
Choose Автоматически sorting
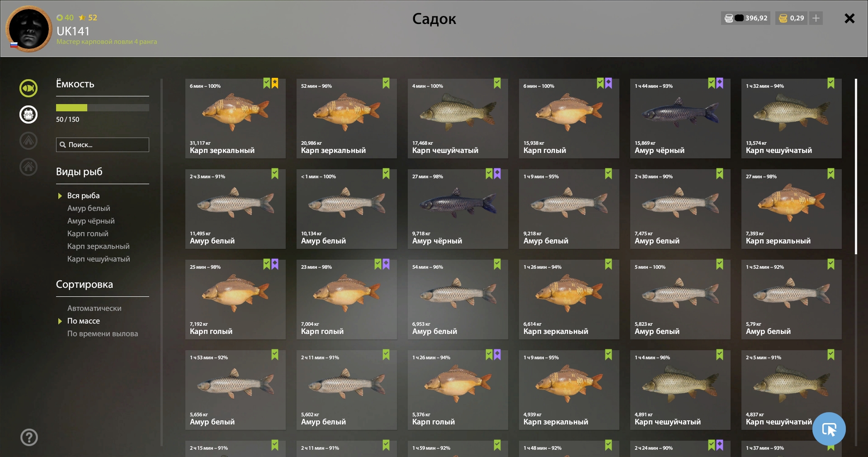[94, 308]
